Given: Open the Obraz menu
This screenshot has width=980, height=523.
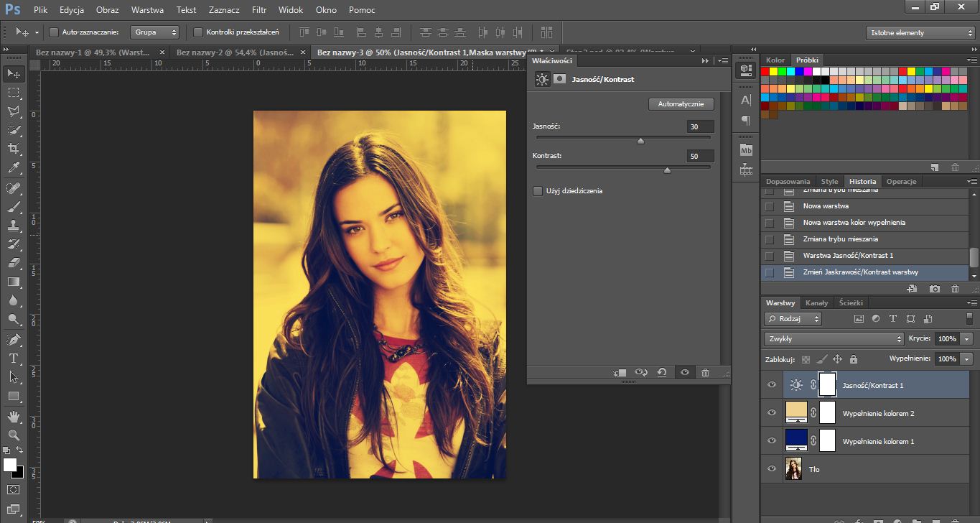Looking at the screenshot, I should 107,10.
